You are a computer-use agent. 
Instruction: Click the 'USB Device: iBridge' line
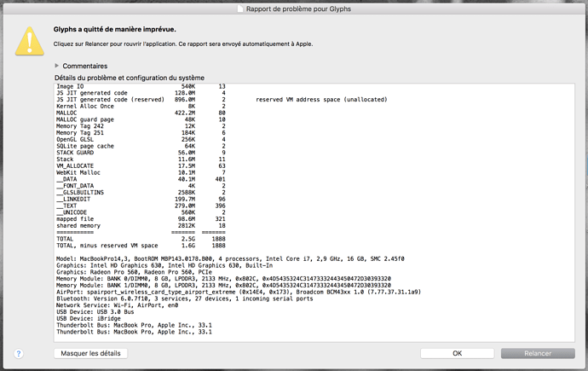point(89,319)
